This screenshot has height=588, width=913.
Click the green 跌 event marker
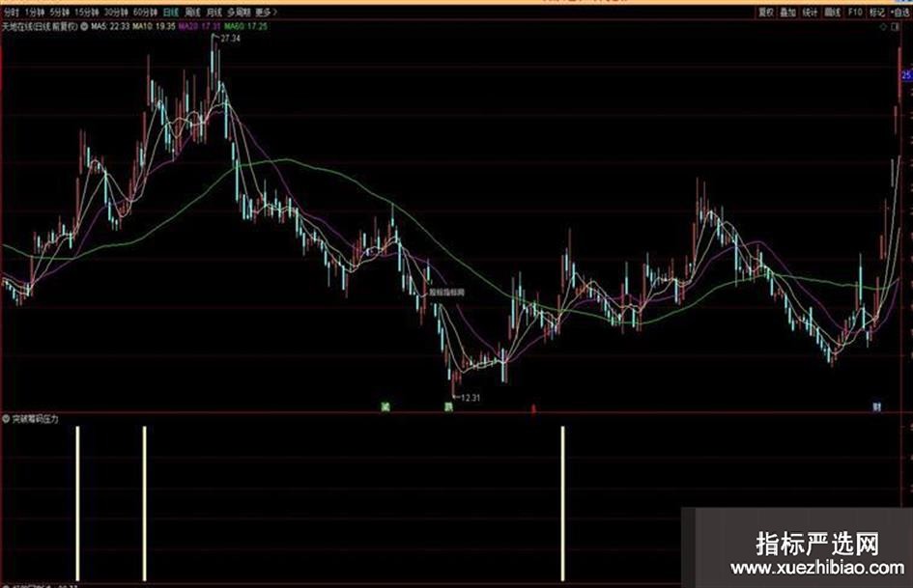(448, 406)
